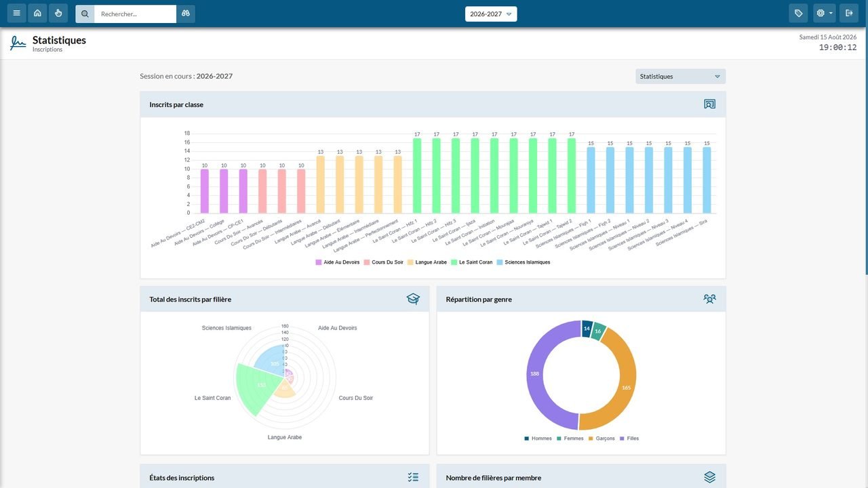Click the graduation cap icon on filière card

[x=413, y=299]
